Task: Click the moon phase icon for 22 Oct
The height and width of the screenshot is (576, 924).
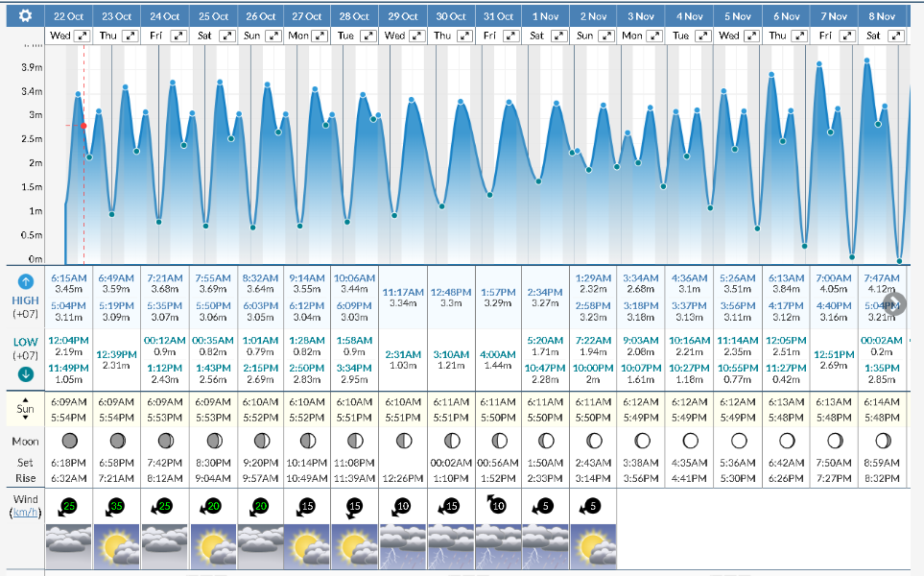Action: [69, 441]
